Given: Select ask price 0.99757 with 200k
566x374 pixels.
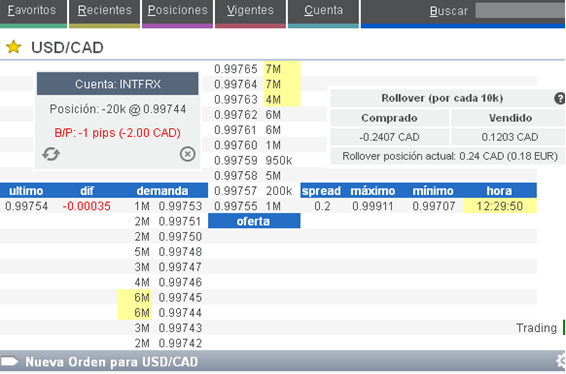Looking at the screenshot, I should click(x=236, y=191).
